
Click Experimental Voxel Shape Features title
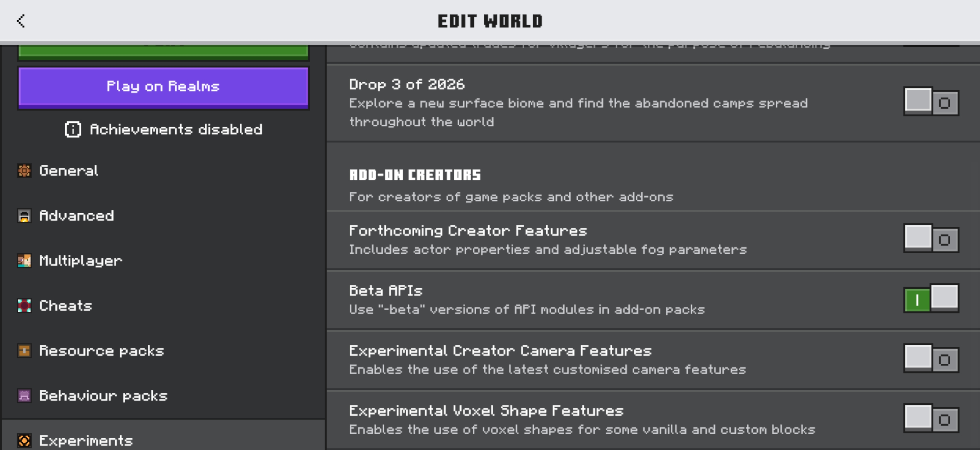point(486,411)
